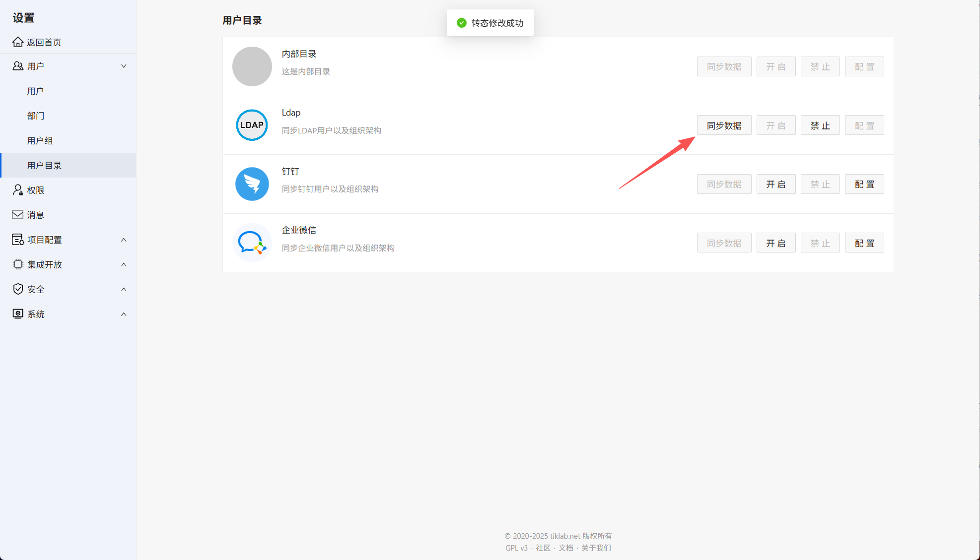980x560 pixels.
Task: Click the 消息 envelope icon
Action: (x=18, y=214)
